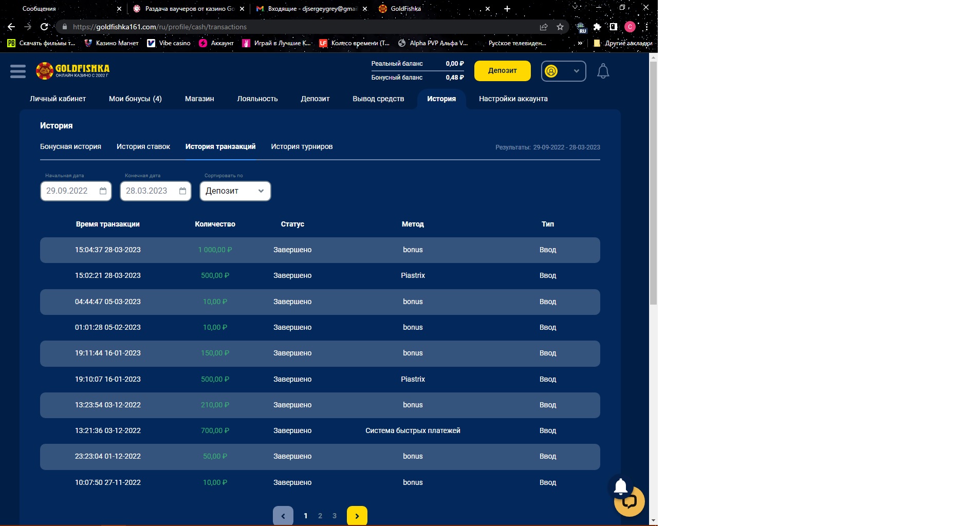The image size is (980, 526).
Task: Open the Настройки аккаунта tab
Action: (x=513, y=99)
